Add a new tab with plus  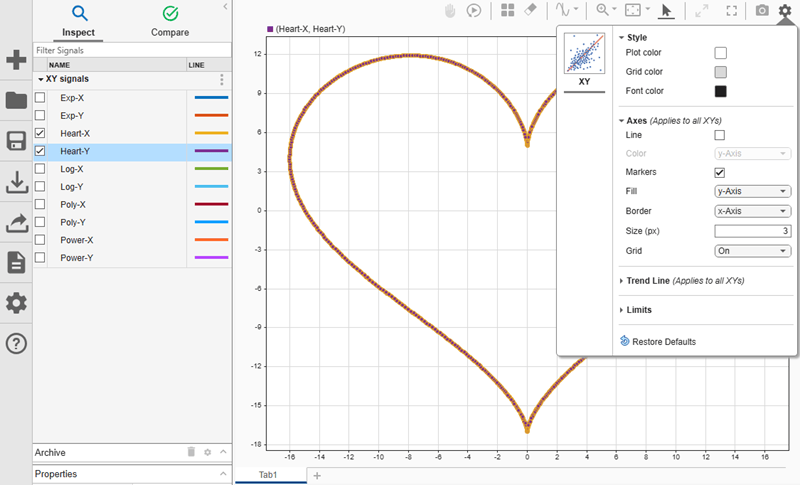317,475
